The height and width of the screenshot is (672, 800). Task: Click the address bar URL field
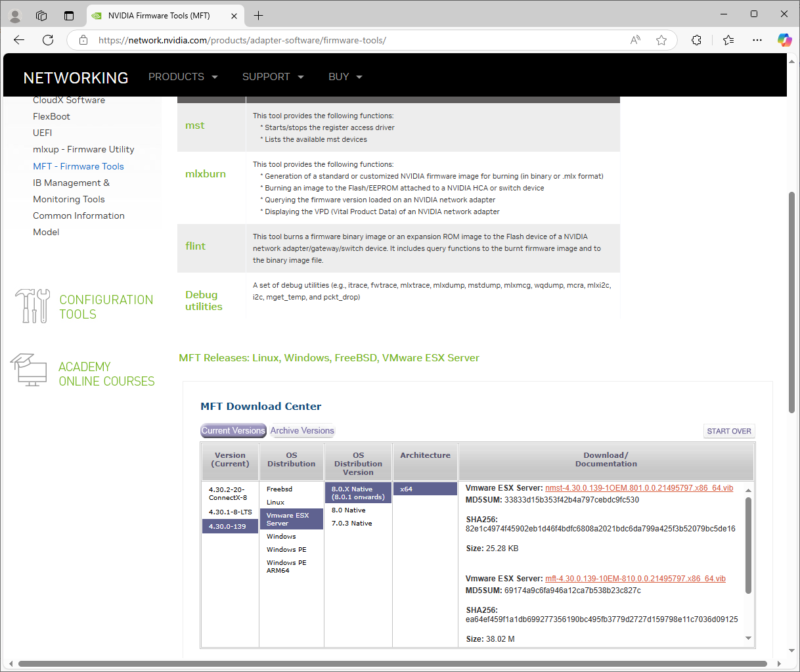point(355,40)
